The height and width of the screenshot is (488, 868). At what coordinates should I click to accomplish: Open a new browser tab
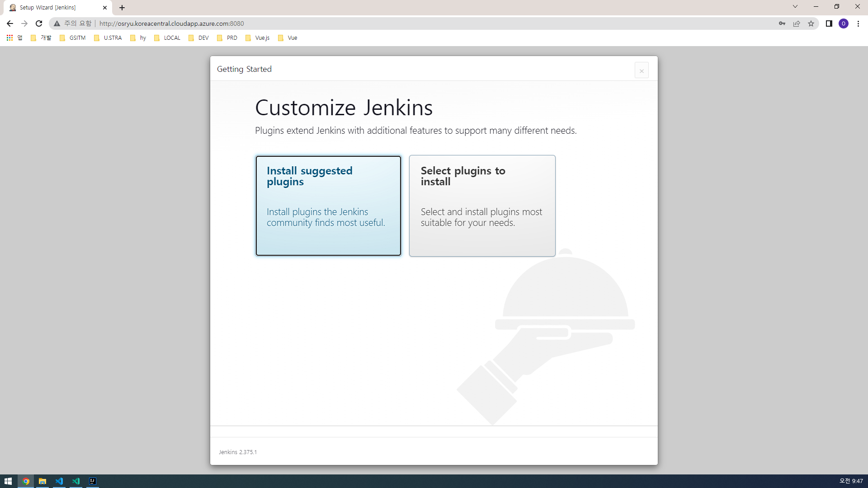(122, 8)
